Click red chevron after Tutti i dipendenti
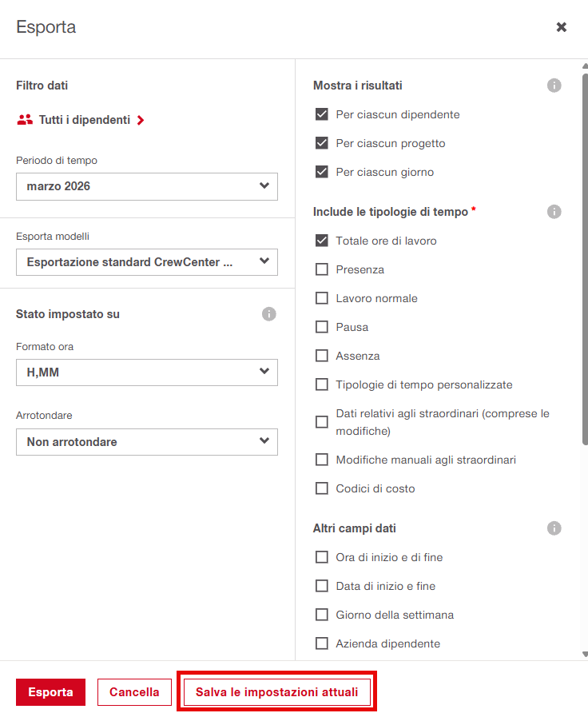The height and width of the screenshot is (717, 588). (141, 120)
